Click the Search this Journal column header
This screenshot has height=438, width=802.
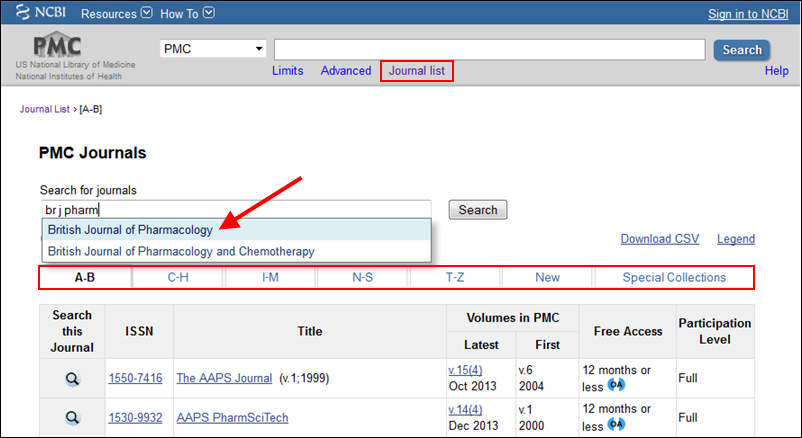click(x=72, y=332)
